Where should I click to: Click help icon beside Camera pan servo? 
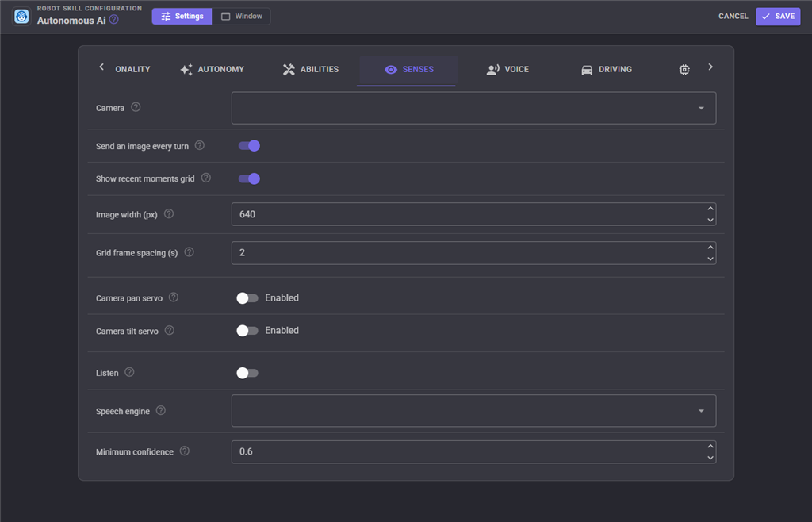point(174,297)
